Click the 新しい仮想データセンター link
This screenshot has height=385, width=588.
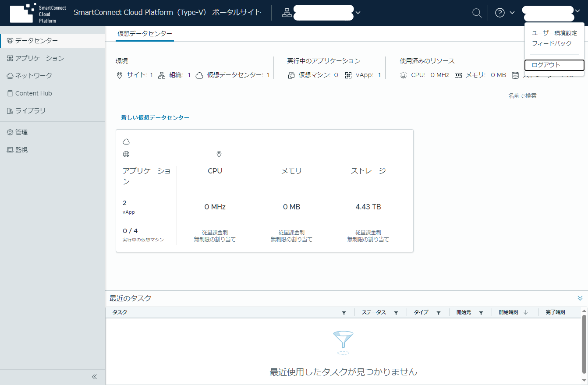coord(155,118)
